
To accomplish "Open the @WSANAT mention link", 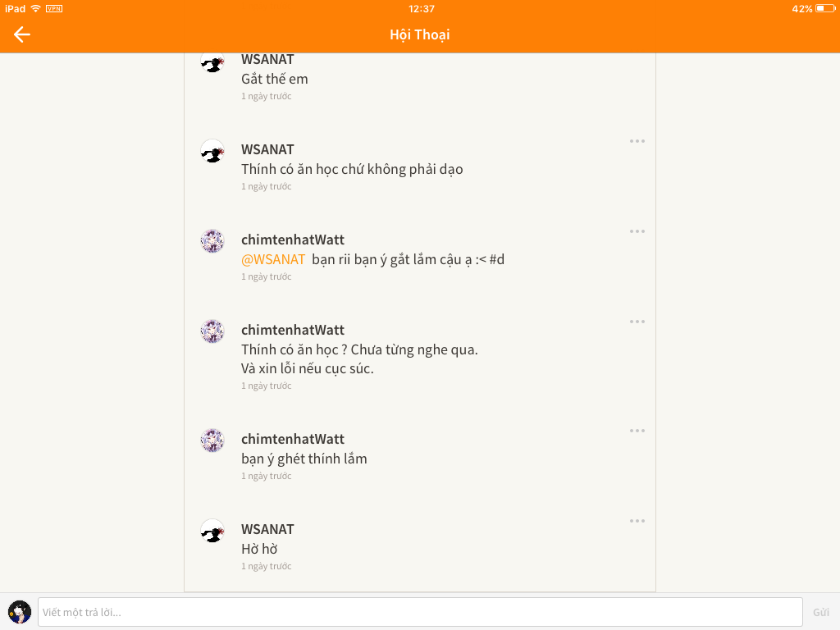I will pos(273,260).
